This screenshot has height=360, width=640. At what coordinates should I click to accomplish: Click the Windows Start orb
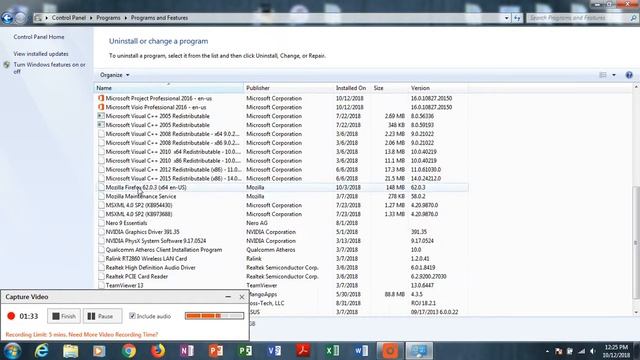click(12, 351)
